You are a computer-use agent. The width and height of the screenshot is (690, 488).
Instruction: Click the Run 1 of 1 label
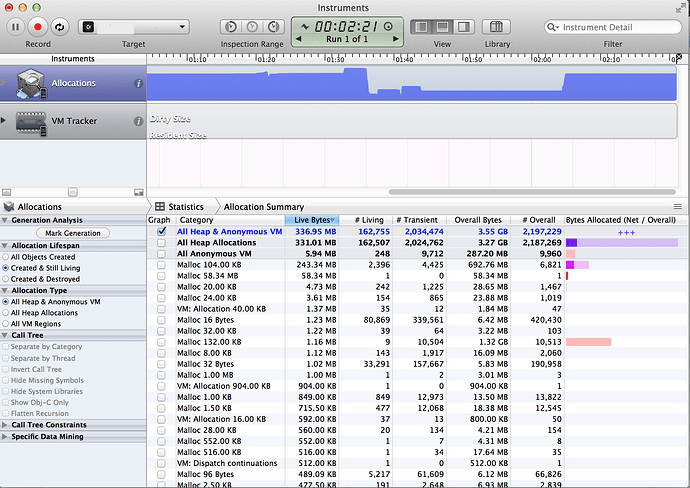(x=347, y=39)
